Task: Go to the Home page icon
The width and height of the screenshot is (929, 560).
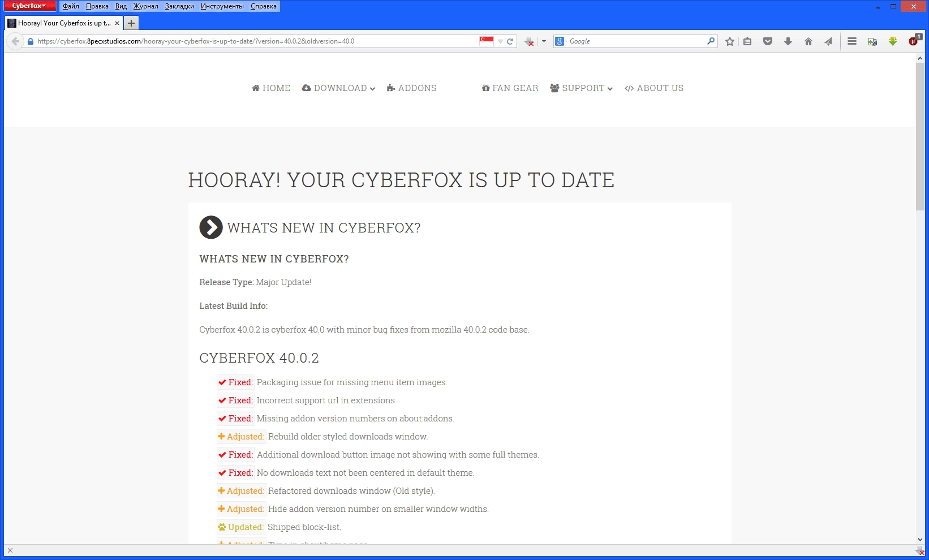Action: coord(808,41)
